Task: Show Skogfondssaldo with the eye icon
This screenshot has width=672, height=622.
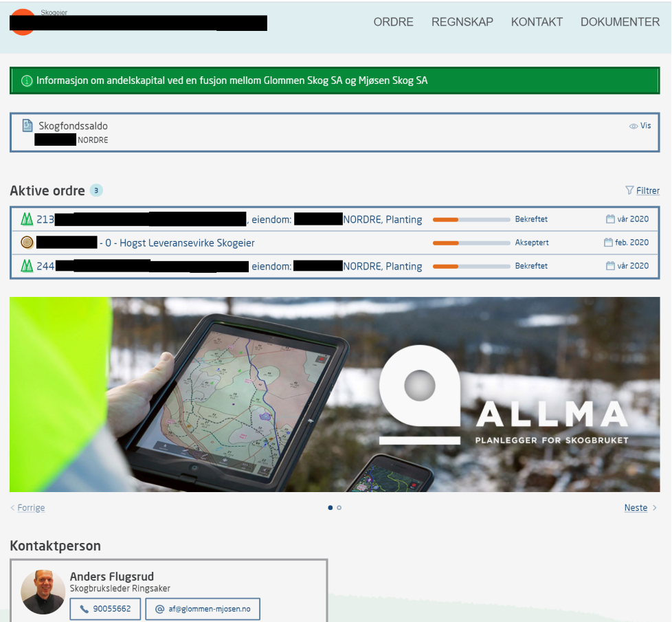Action: tap(633, 126)
